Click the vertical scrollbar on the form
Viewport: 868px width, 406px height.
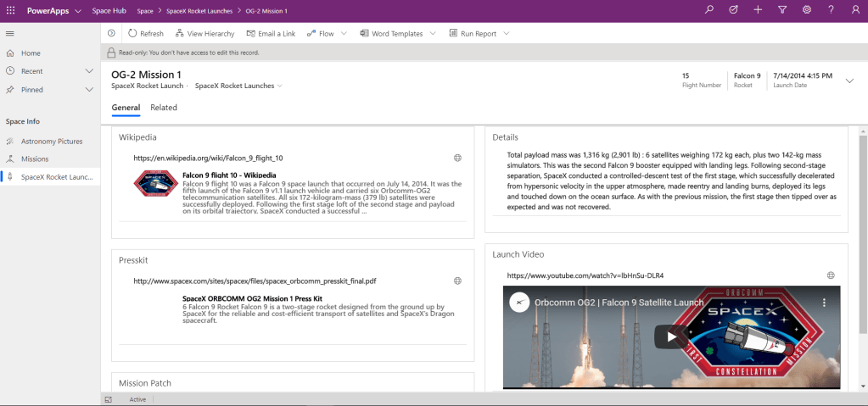pyautogui.click(x=862, y=254)
